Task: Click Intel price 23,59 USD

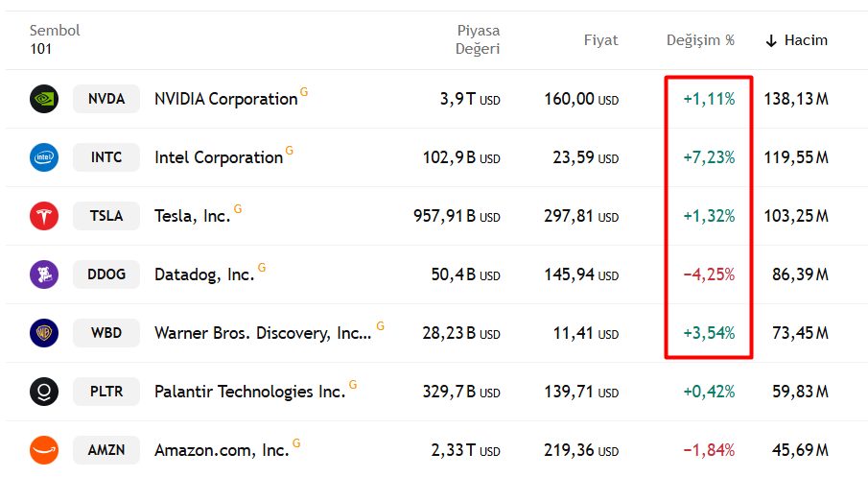Action: tap(586, 158)
